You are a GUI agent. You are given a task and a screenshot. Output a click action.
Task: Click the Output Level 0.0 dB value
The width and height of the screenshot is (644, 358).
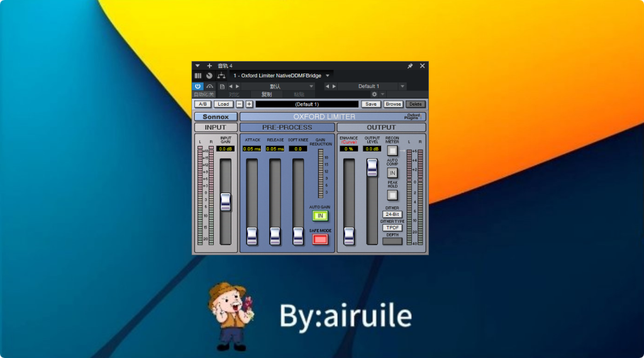[x=372, y=148]
